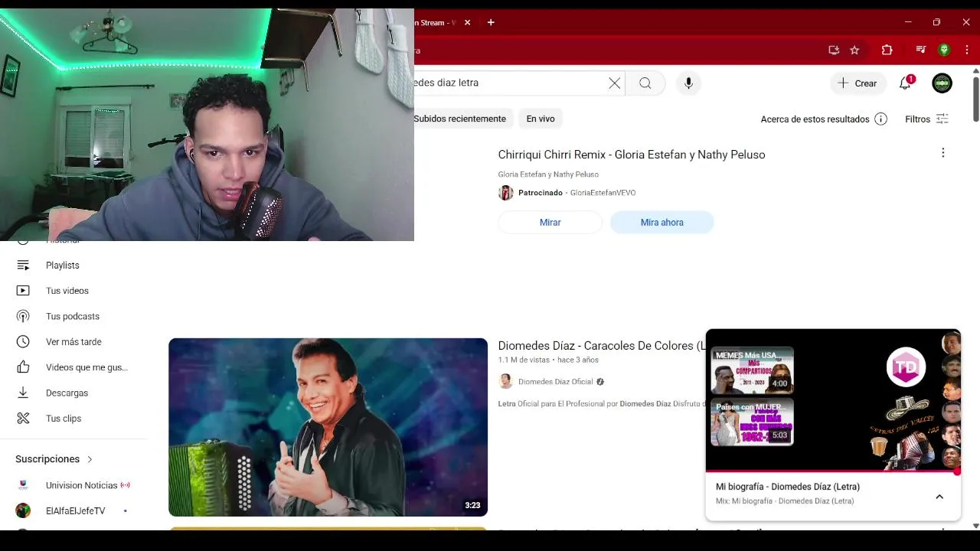Open the browser extensions puzzle icon
This screenshot has height=551, width=980.
[887, 50]
